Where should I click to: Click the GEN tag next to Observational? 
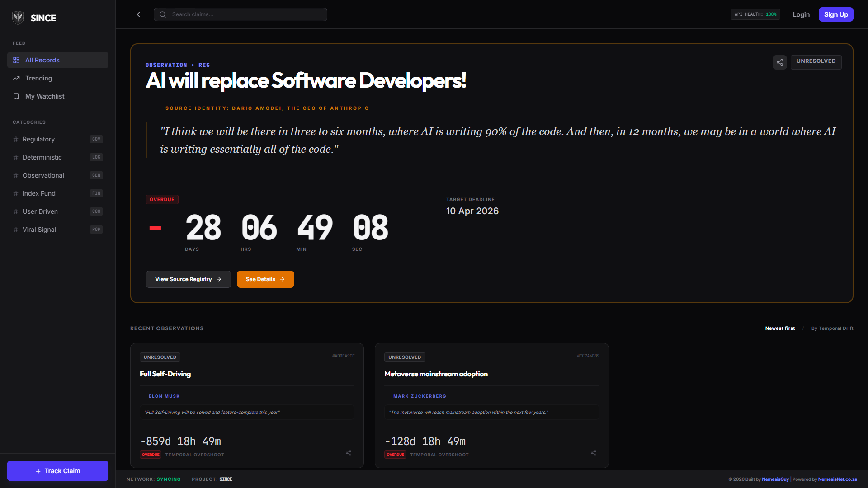coord(96,175)
